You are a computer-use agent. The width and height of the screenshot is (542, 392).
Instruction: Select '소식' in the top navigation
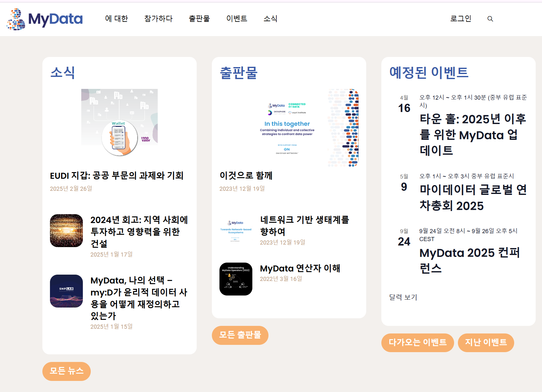(270, 19)
